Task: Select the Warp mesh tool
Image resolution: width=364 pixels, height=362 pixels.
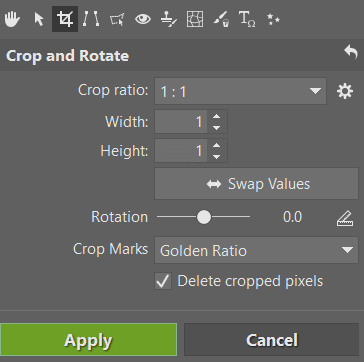Action: 195,19
